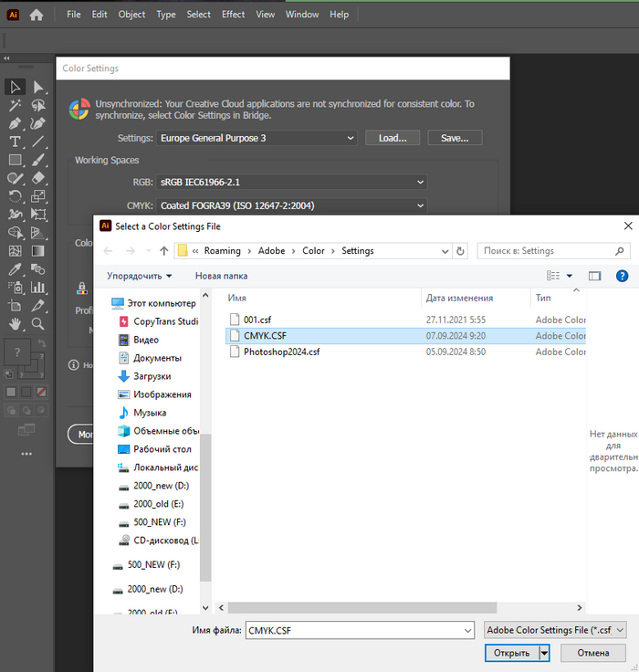Open the Window menu
639x672 pixels.
(302, 15)
